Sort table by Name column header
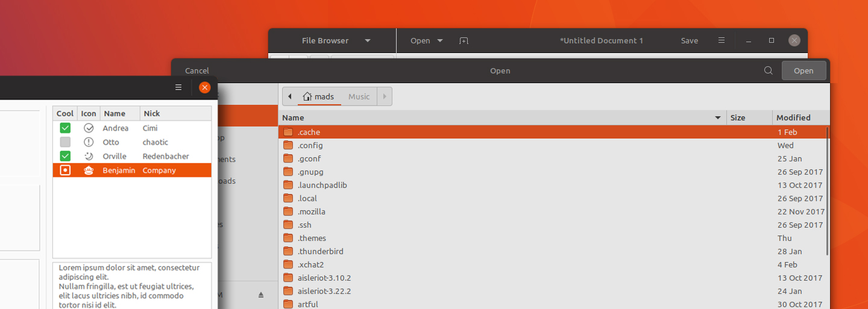The image size is (868, 309). tap(120, 113)
